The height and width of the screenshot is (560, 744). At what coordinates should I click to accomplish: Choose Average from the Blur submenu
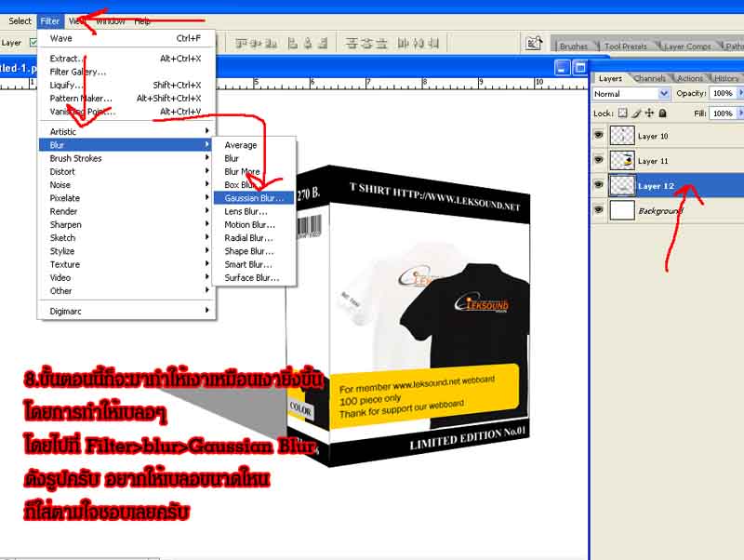coord(254,145)
